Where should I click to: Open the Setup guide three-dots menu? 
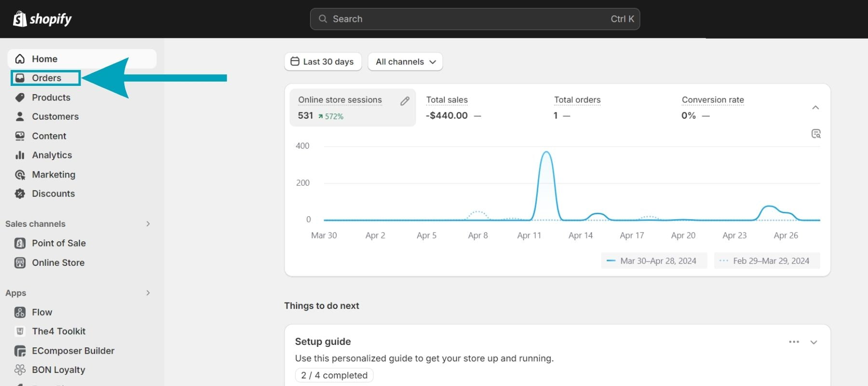pyautogui.click(x=794, y=342)
